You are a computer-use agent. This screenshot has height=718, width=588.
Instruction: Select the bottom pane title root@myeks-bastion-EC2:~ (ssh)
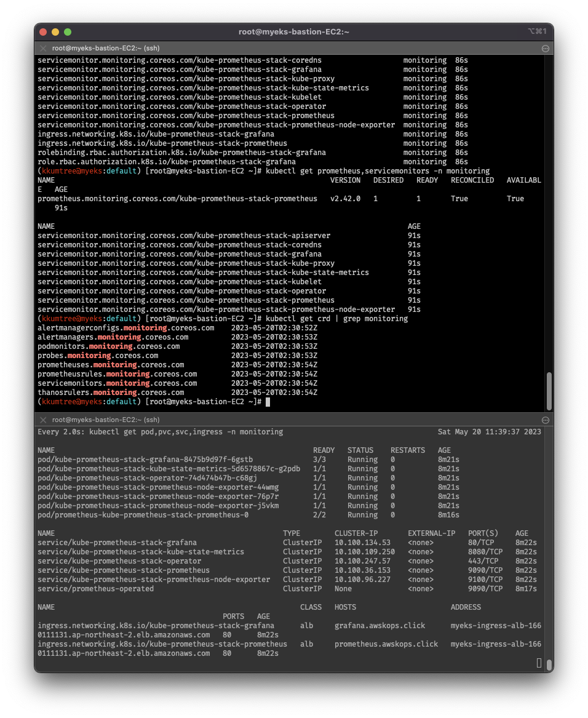[106, 420]
